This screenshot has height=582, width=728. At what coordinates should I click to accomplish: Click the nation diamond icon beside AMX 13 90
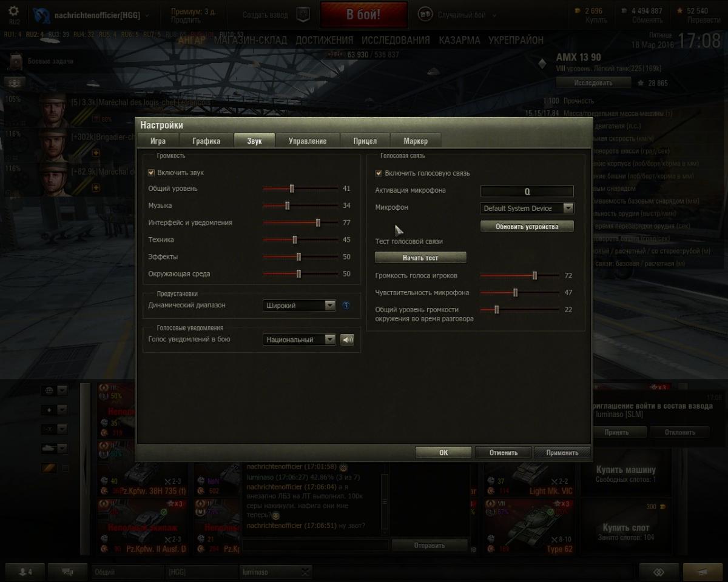coord(542,62)
